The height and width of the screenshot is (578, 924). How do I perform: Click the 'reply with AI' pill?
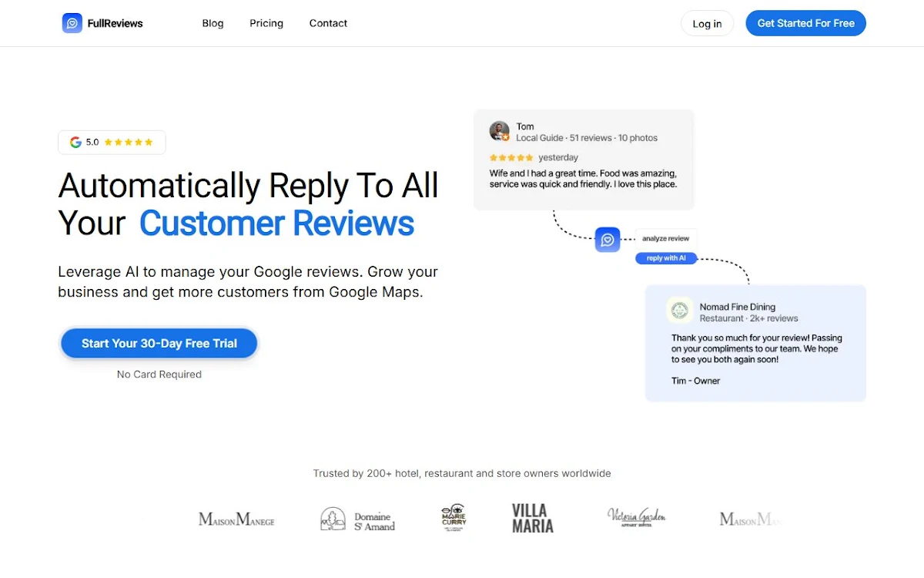pos(666,258)
